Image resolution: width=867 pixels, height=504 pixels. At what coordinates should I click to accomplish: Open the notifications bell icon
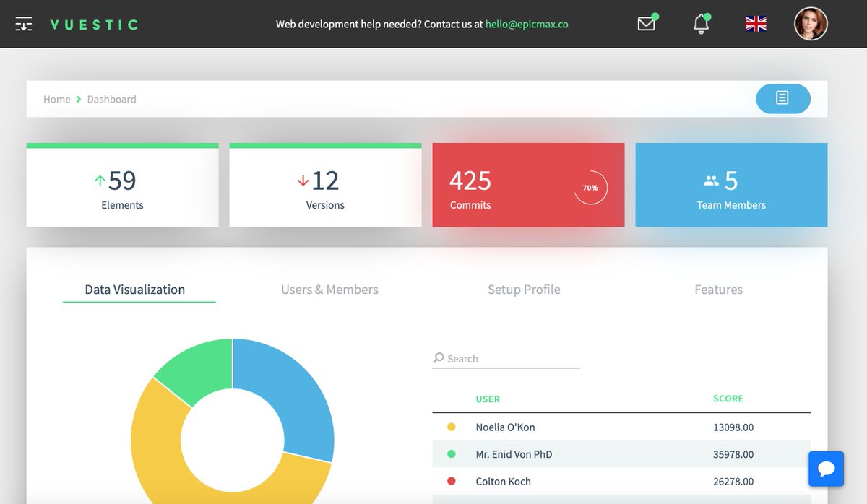701,24
